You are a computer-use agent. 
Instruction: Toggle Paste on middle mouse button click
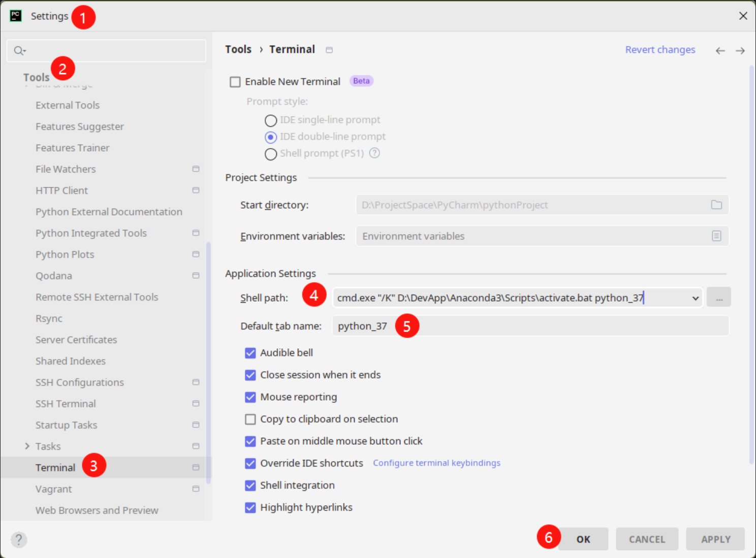(x=250, y=441)
